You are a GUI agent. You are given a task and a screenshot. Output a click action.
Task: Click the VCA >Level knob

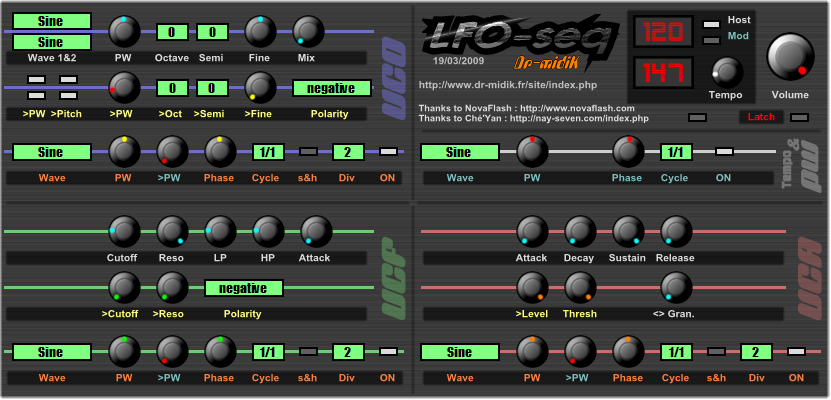[533, 288]
